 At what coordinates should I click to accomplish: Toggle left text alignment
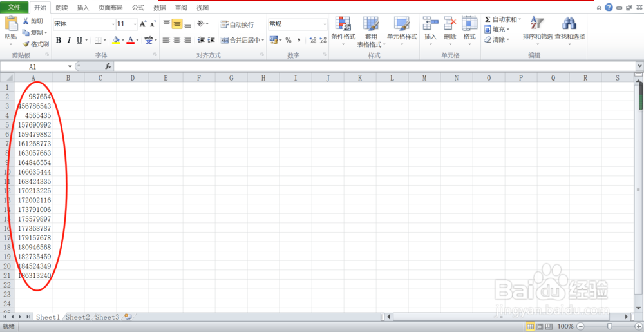point(166,40)
